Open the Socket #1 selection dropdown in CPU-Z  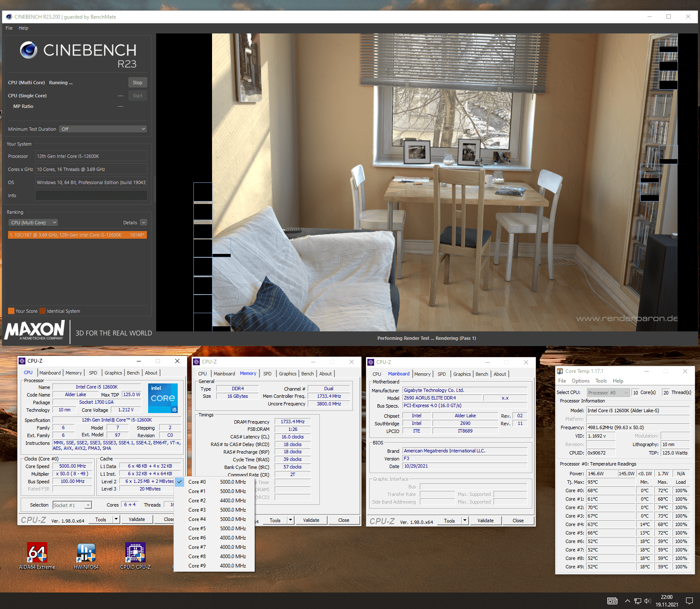click(72, 505)
